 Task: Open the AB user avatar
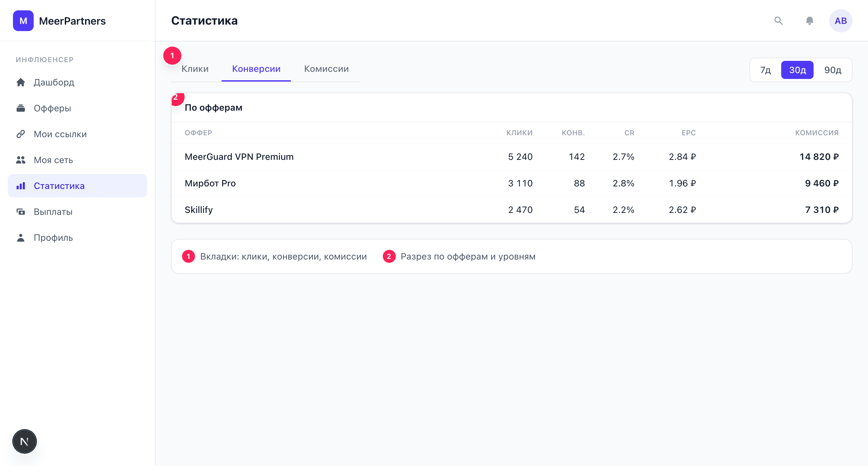point(840,20)
